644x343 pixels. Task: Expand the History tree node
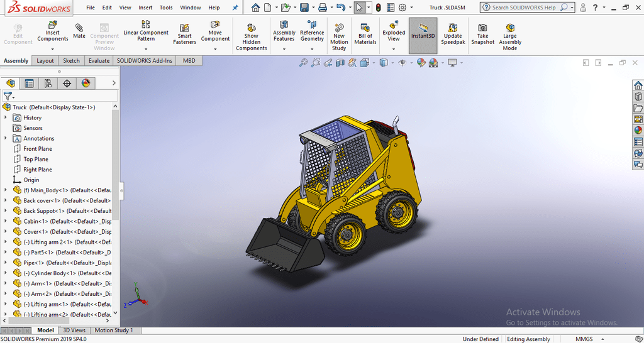click(x=5, y=117)
